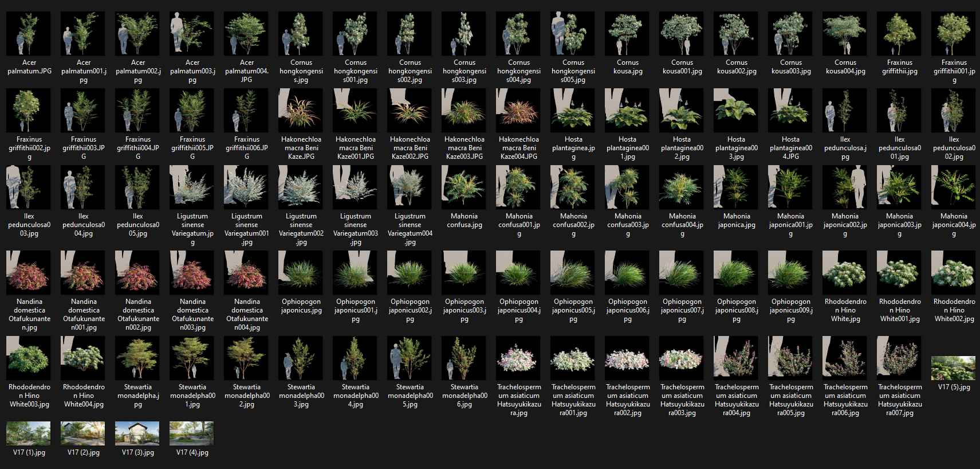Screen dimensions: 980x469
Task: Click Ligustrum sinense Variegatum.jpg
Action: coord(192,187)
